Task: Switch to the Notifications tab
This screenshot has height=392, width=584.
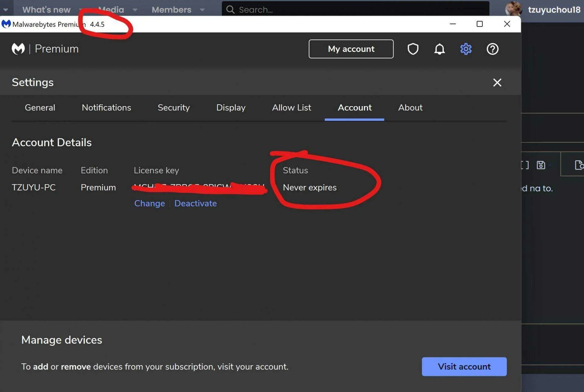Action: tap(106, 107)
